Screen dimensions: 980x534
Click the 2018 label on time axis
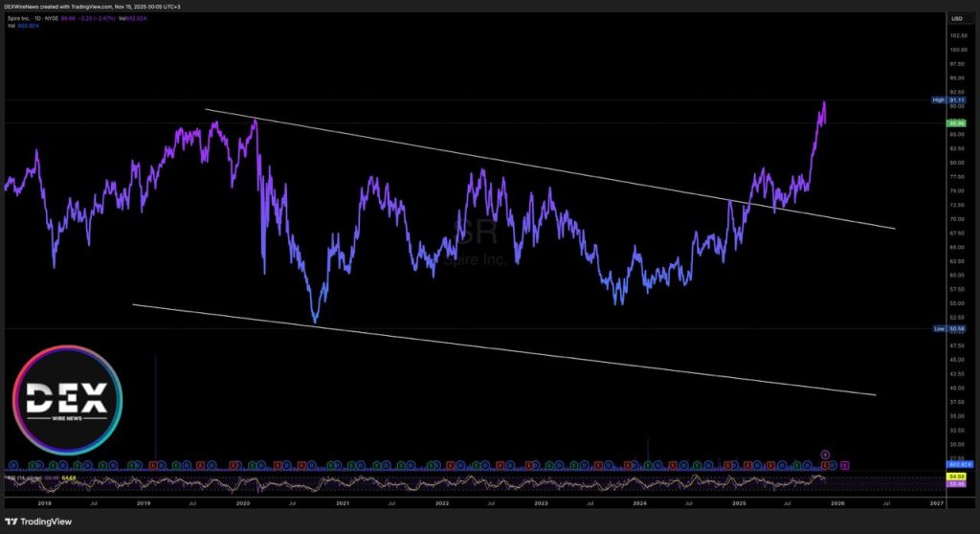[x=44, y=502]
